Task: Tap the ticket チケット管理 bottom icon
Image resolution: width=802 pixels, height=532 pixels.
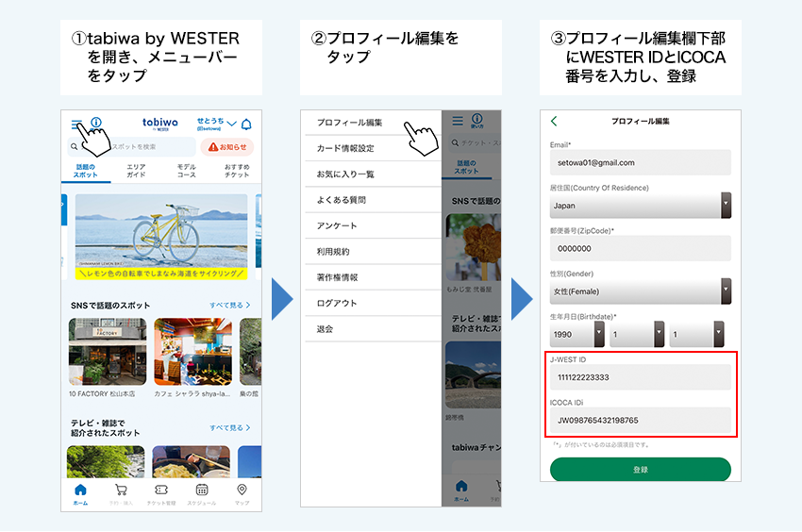Action: point(161,494)
